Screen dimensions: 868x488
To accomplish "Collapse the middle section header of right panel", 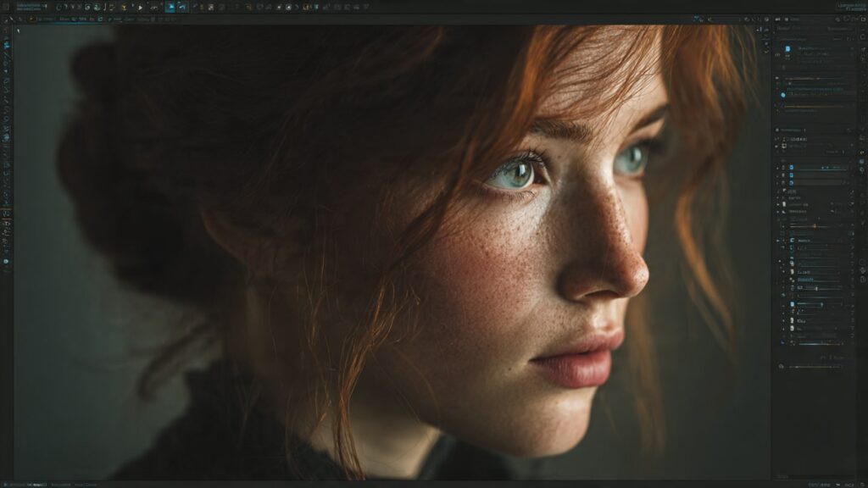I will pyautogui.click(x=776, y=130).
